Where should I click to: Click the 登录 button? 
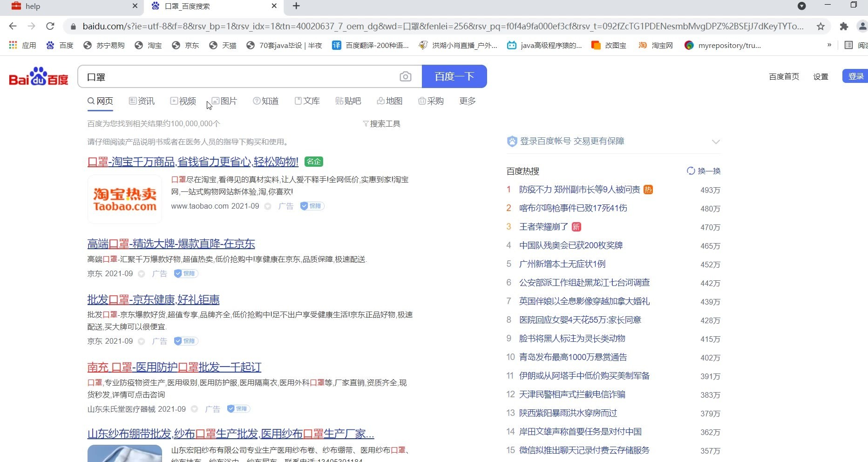[855, 76]
